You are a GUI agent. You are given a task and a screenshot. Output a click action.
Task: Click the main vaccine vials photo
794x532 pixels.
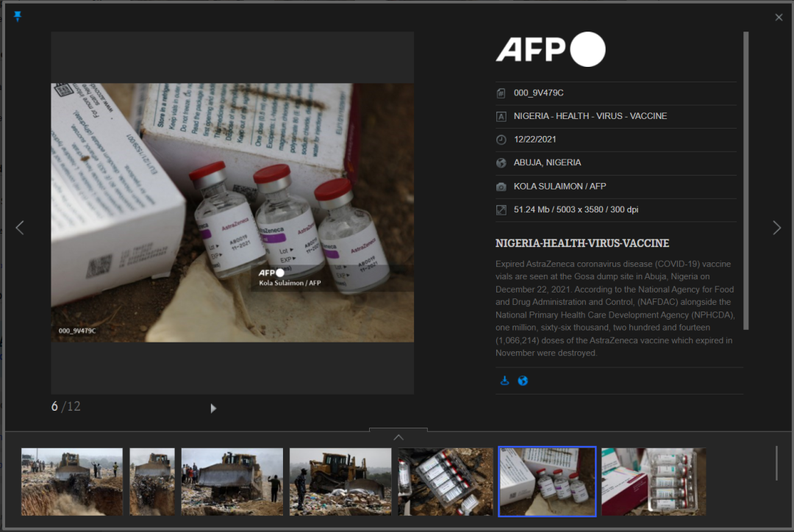[232, 212]
